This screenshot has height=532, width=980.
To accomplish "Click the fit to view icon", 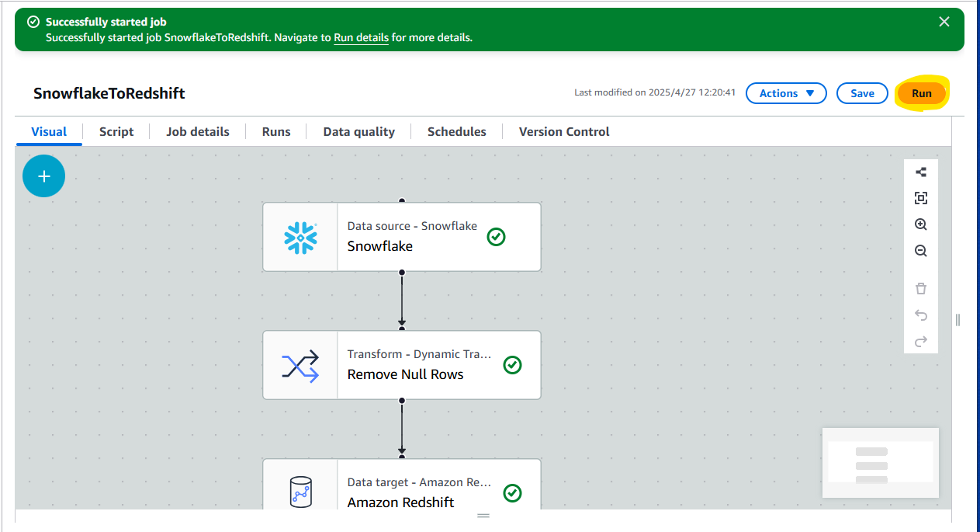I will click(x=921, y=198).
